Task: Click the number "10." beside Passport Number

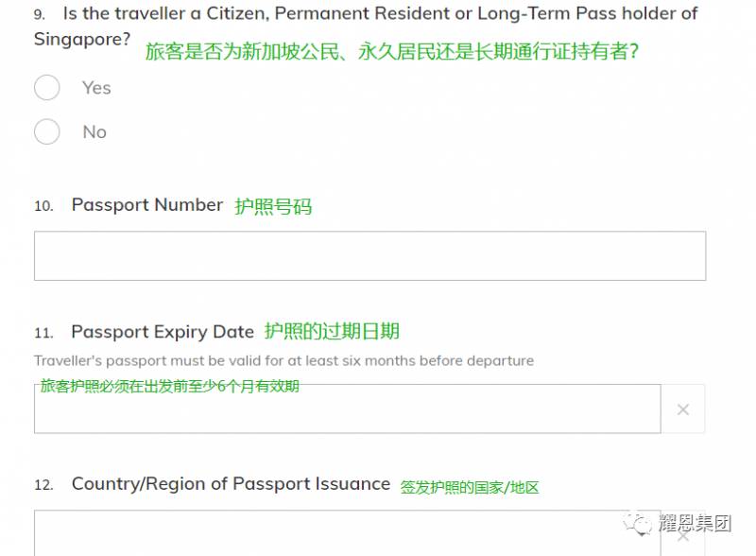Action: [x=44, y=204]
